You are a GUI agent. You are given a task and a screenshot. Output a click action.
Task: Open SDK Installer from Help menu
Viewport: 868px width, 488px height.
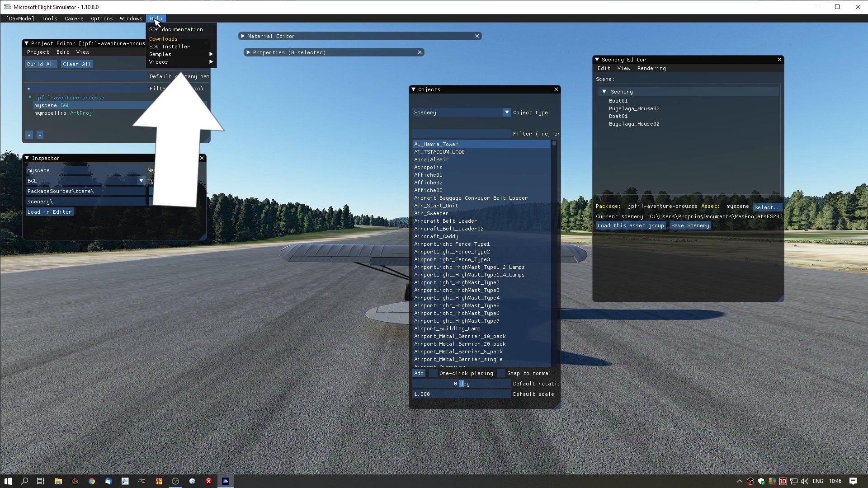[x=170, y=47]
